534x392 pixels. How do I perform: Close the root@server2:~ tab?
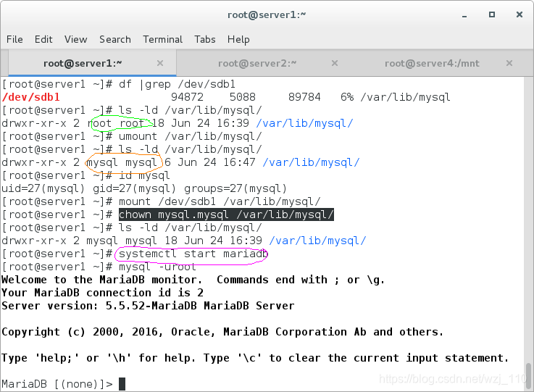335,63
